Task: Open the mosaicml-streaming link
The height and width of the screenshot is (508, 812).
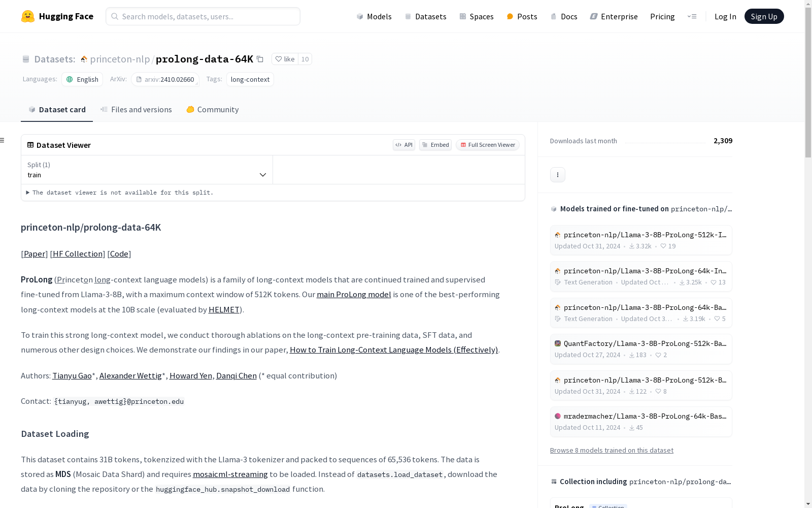Action: (230, 474)
